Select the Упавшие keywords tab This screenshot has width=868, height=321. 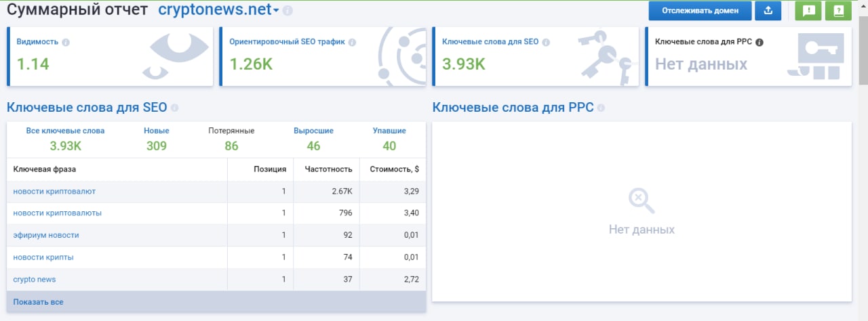coord(389,131)
